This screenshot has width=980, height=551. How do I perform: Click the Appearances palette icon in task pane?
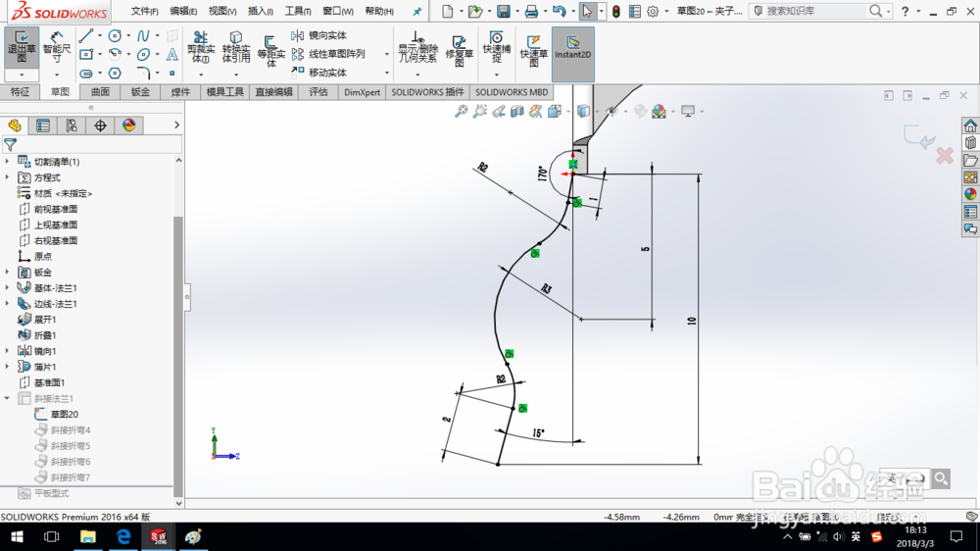970,194
